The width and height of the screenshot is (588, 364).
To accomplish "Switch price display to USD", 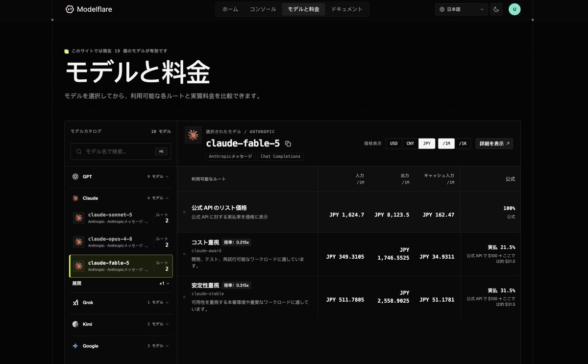I will pos(394,144).
